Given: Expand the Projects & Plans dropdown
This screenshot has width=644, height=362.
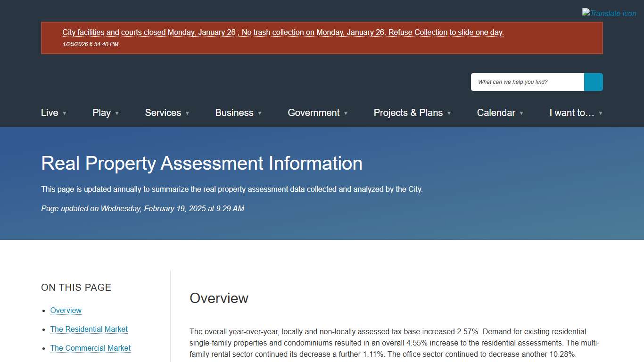Looking at the screenshot, I should [408, 113].
